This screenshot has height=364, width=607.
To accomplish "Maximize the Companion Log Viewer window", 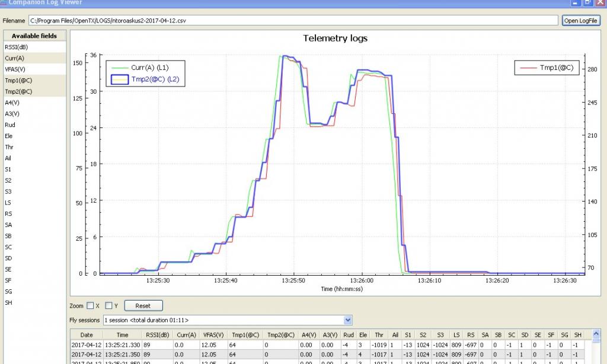I will 588,2.
